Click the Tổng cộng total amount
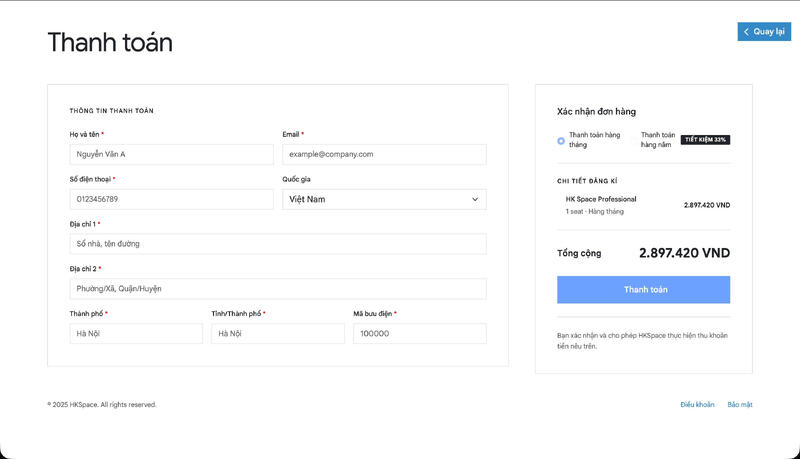Viewport: 800px width, 459px height. pos(684,253)
